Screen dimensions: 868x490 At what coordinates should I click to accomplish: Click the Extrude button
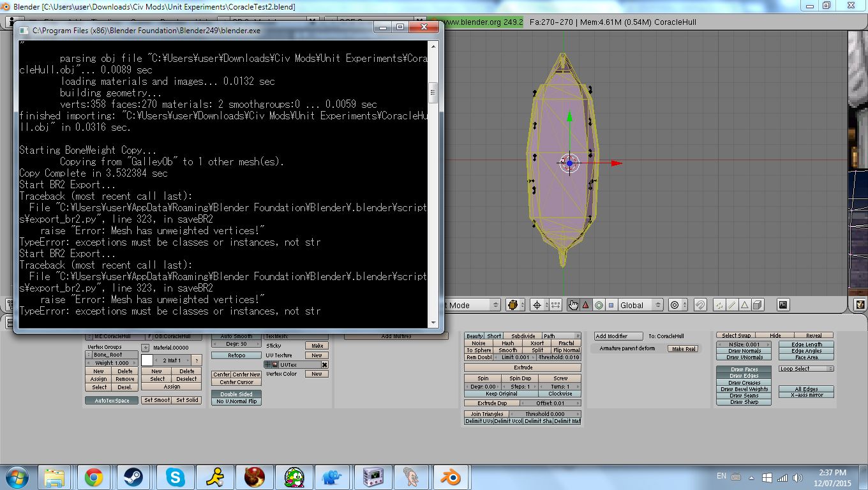[523, 367]
